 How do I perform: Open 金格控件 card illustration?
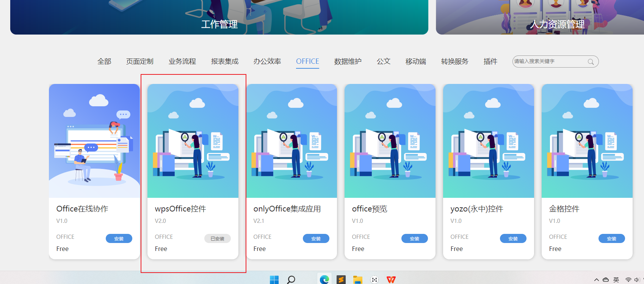pyautogui.click(x=587, y=141)
